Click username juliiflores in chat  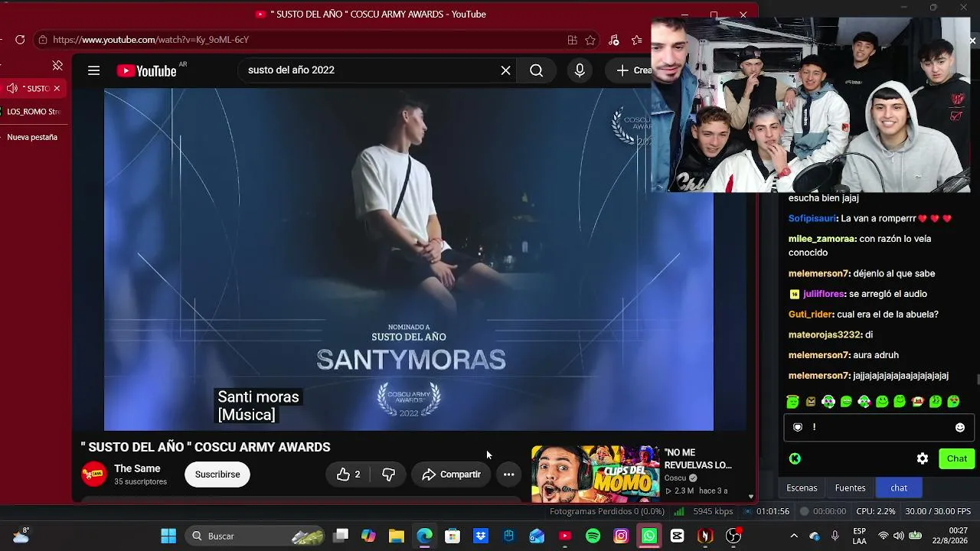[x=824, y=294]
